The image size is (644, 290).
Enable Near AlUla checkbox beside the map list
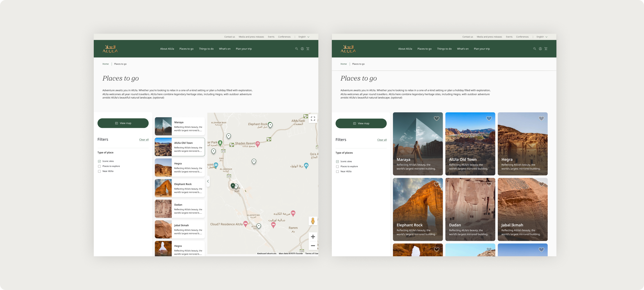[x=99, y=171]
